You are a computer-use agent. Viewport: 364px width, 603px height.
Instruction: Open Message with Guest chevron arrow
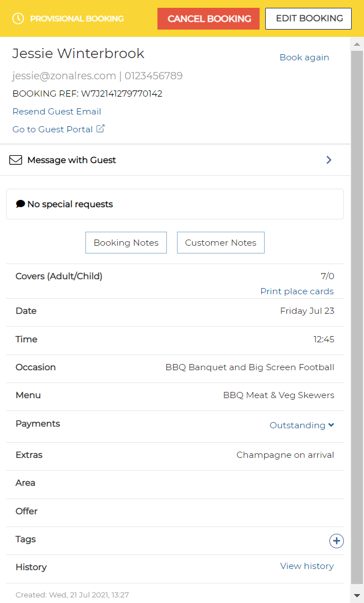click(329, 160)
